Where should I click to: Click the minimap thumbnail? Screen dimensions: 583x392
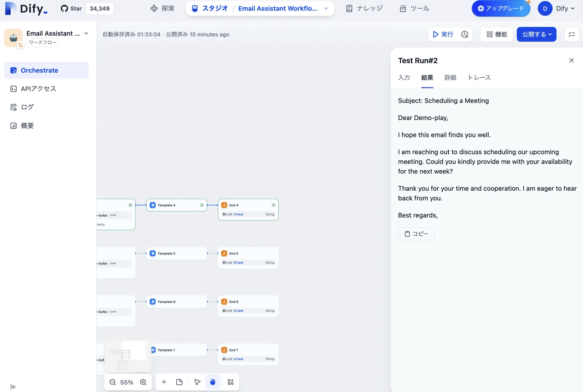click(128, 355)
